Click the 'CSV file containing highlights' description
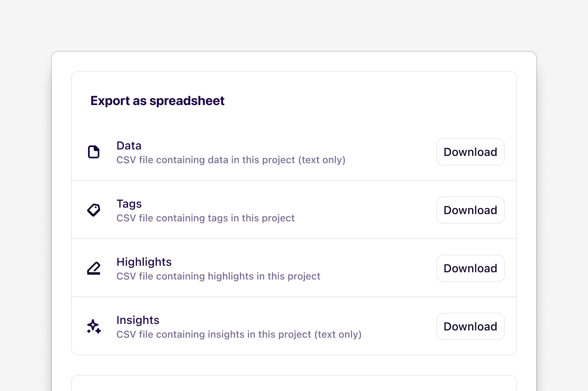588x391 pixels. click(x=218, y=276)
